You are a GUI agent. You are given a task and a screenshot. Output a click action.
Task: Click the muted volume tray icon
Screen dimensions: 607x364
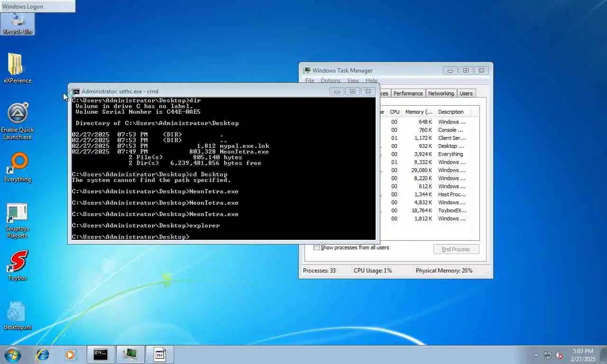coord(559,355)
